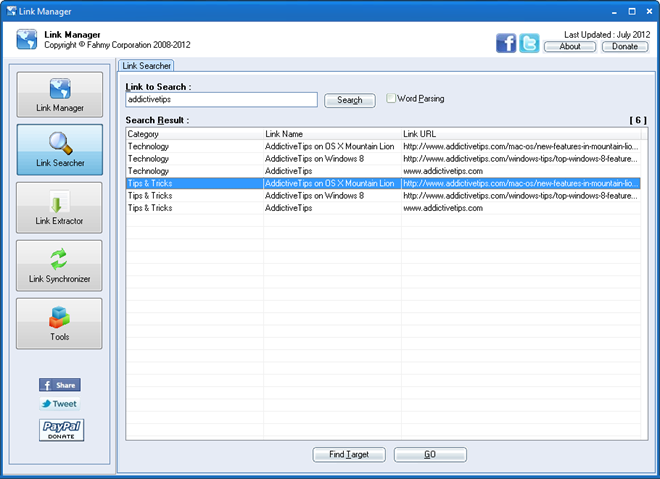This screenshot has width=660, height=479.
Task: Click the Mountain Lion URL in Technology row
Action: [521, 146]
